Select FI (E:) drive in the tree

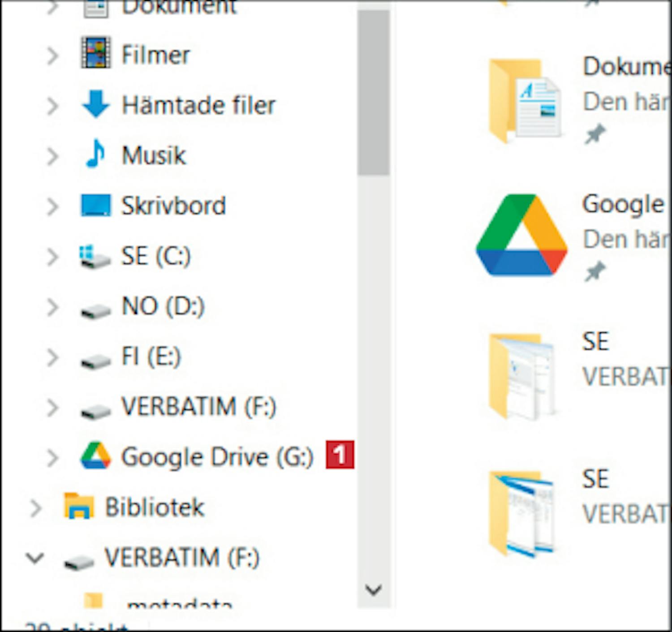click(x=151, y=357)
